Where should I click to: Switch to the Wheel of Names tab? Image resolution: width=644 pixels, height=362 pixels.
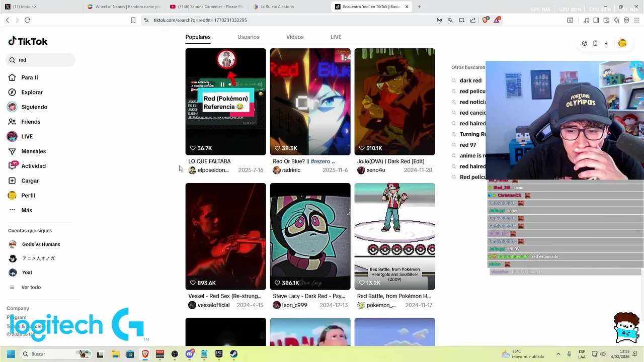[x=124, y=7]
